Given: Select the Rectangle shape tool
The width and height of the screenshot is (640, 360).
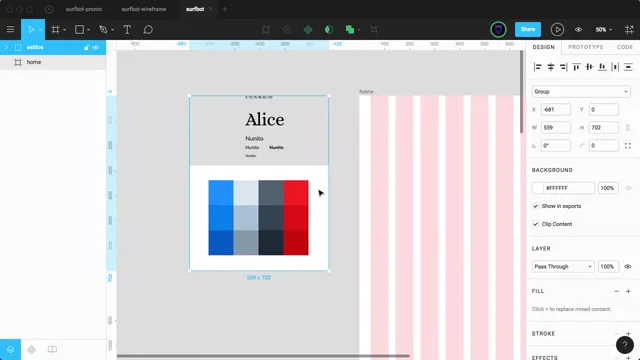Looking at the screenshot, I should point(79,29).
